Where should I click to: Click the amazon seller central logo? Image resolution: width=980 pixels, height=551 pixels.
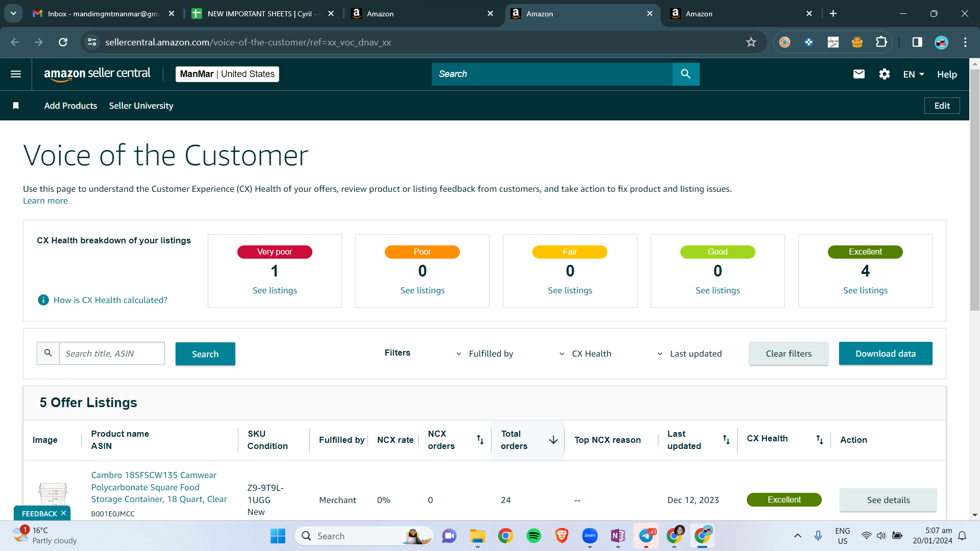pyautogui.click(x=97, y=74)
